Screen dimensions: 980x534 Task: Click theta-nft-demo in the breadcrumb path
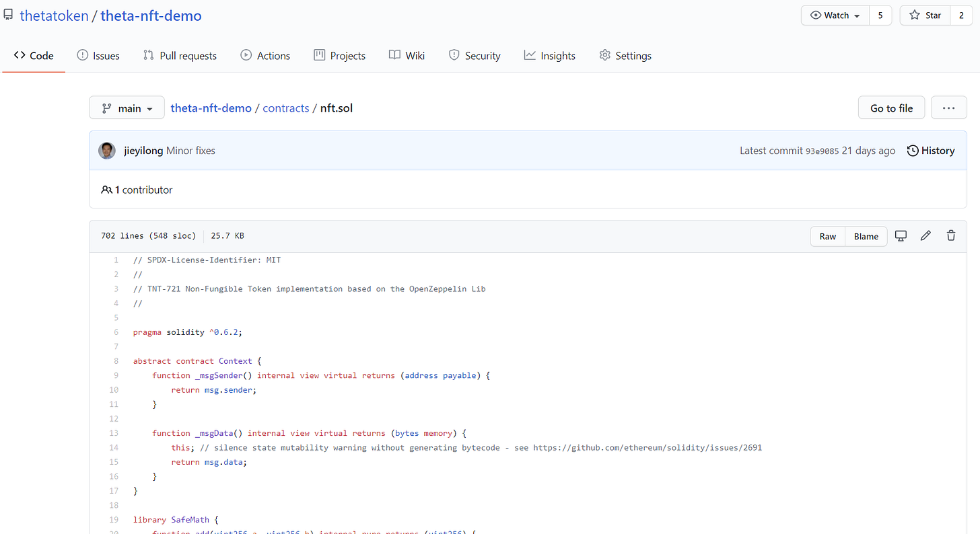(211, 108)
